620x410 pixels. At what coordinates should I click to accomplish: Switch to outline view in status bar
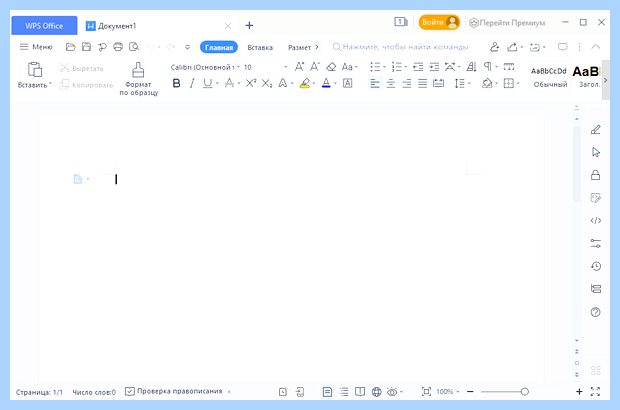coord(344,392)
